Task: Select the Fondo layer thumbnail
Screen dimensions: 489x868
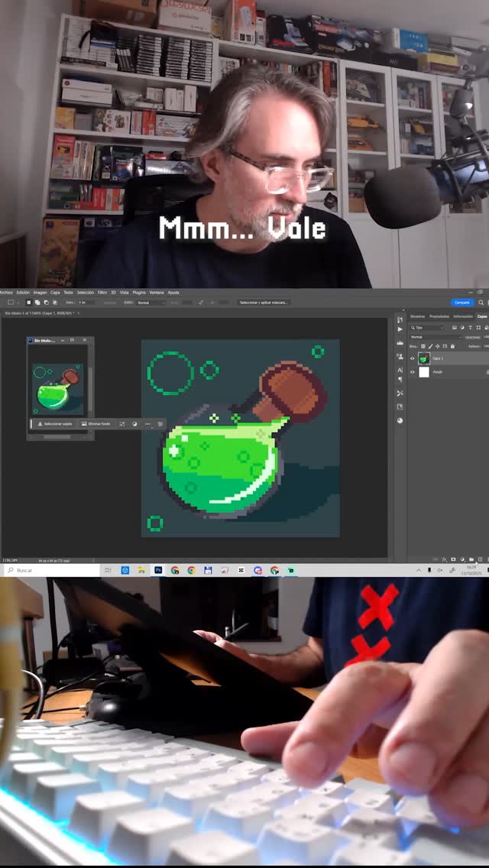Action: click(x=423, y=372)
